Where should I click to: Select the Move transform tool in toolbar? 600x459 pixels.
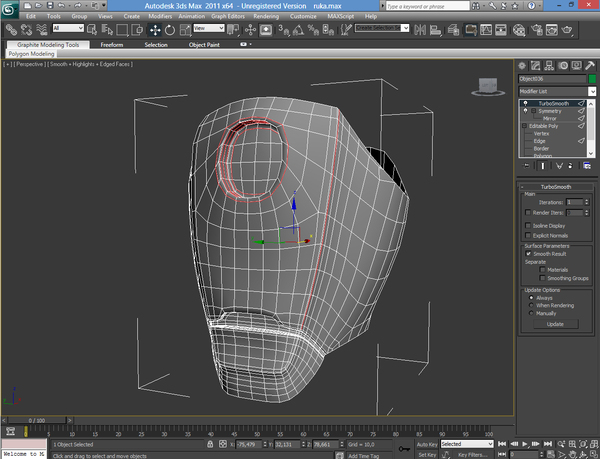coord(155,30)
